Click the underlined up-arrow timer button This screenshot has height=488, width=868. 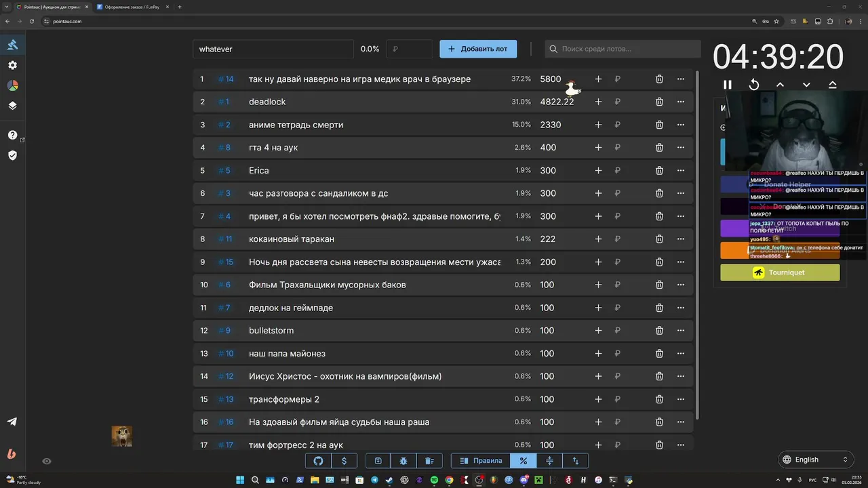point(833,85)
